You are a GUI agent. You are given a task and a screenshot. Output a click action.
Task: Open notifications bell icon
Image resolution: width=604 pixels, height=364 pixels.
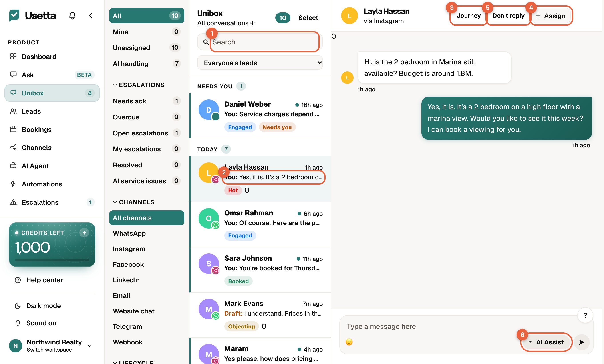click(x=72, y=16)
